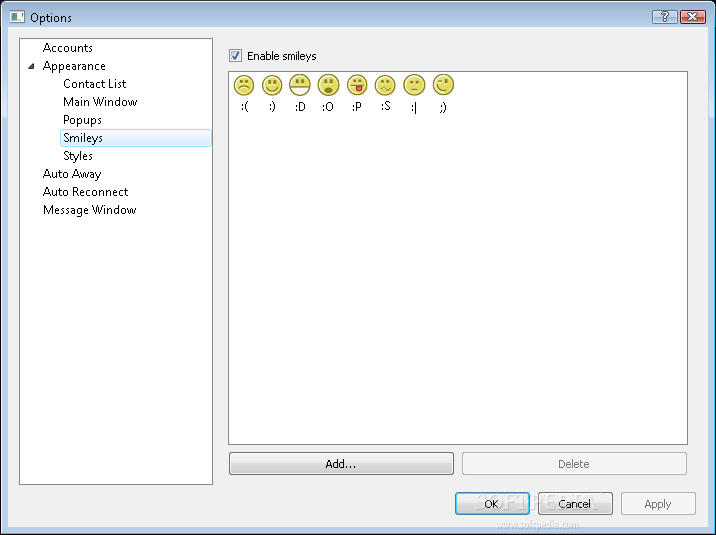Collapse the Appearance tree node

pyautogui.click(x=31, y=66)
